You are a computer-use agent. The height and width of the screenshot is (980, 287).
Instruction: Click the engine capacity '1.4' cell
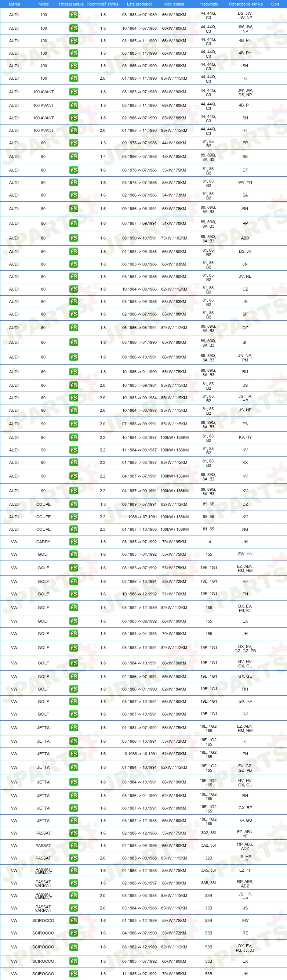[x=103, y=156]
